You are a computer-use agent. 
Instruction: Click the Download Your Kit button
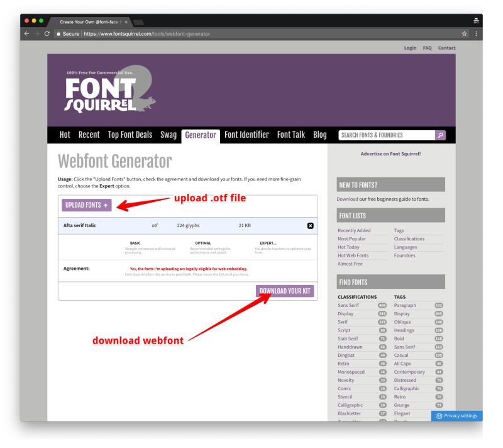(285, 291)
